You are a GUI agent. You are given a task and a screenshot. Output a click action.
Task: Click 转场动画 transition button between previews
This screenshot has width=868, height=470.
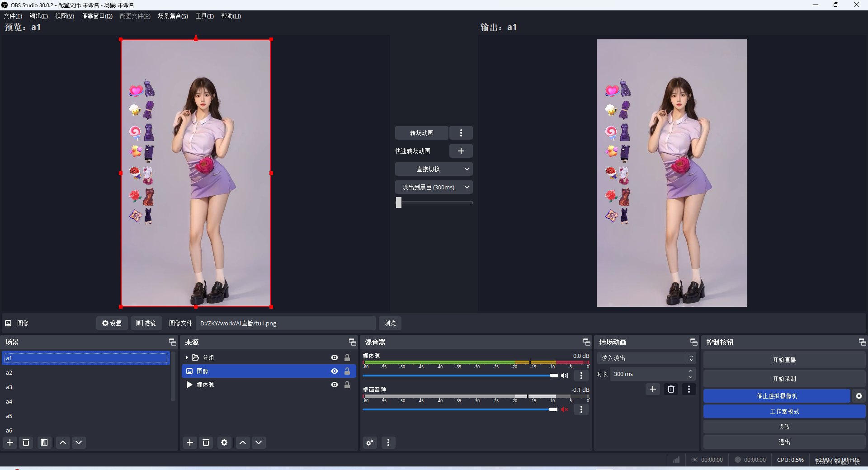click(x=422, y=133)
